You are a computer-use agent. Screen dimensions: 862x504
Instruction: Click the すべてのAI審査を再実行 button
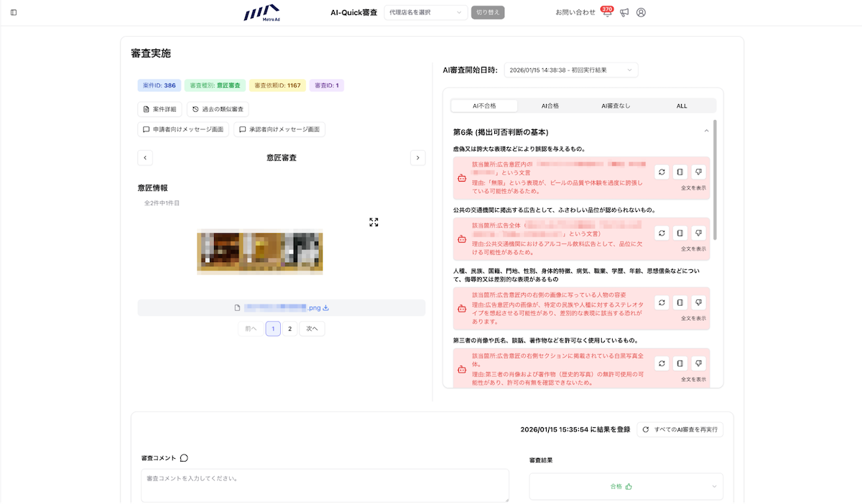680,429
